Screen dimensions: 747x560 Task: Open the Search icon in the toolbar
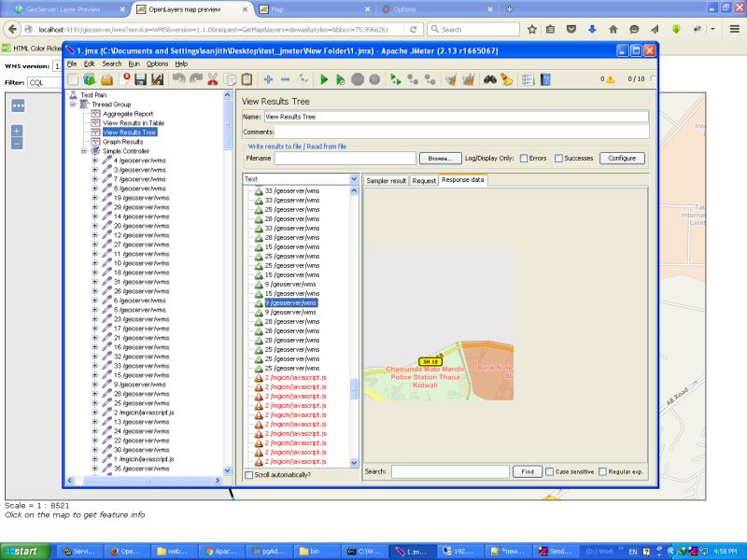point(489,80)
